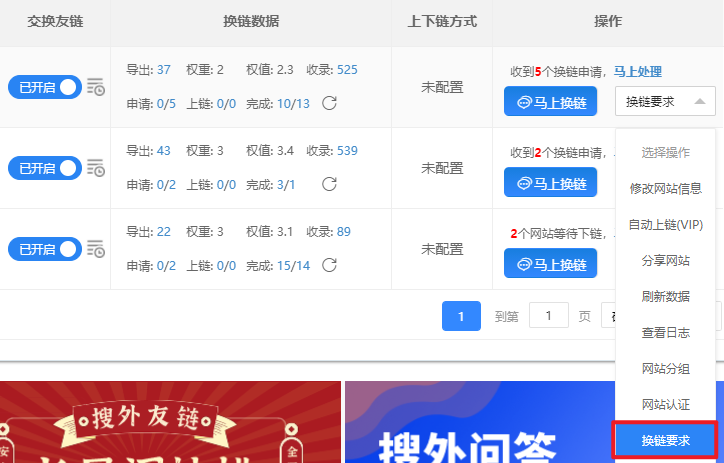Click the page number input field
Image resolution: width=724 pixels, height=463 pixels.
[549, 316]
